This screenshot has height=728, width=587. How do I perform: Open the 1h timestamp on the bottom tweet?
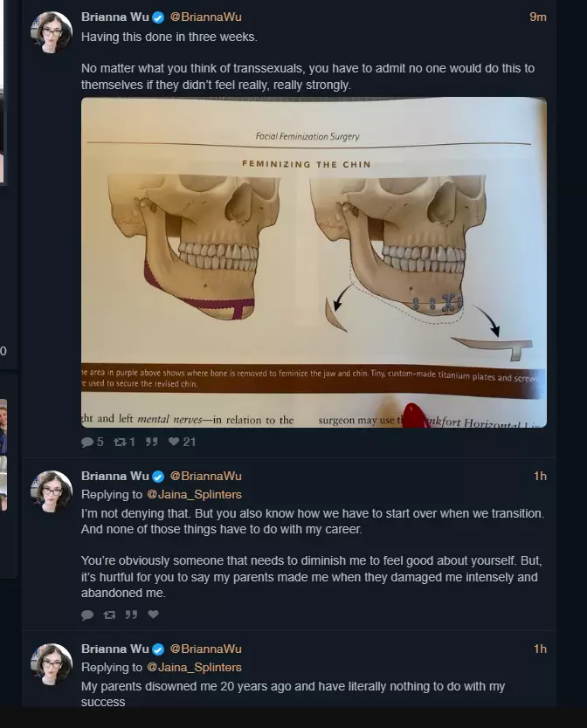pyautogui.click(x=540, y=649)
